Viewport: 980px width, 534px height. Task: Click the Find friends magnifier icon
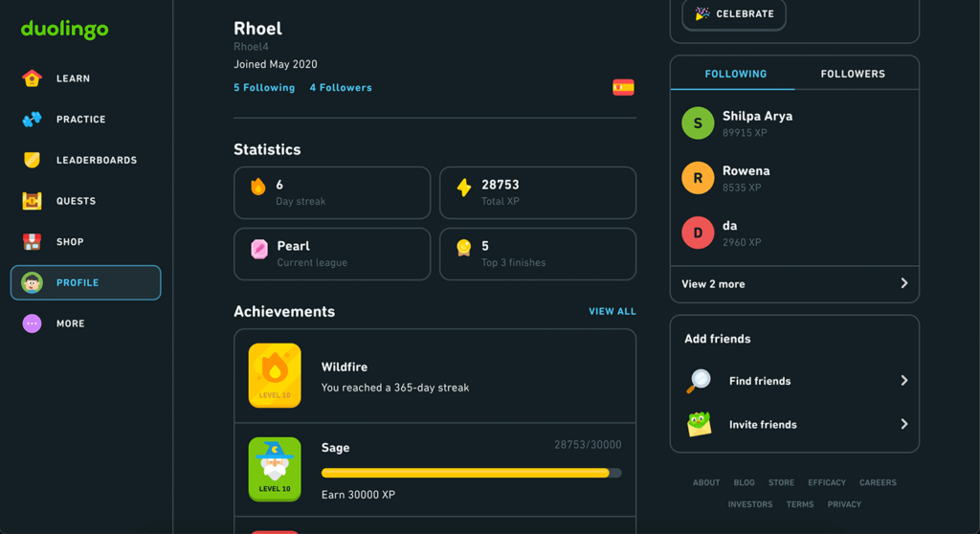tap(699, 381)
